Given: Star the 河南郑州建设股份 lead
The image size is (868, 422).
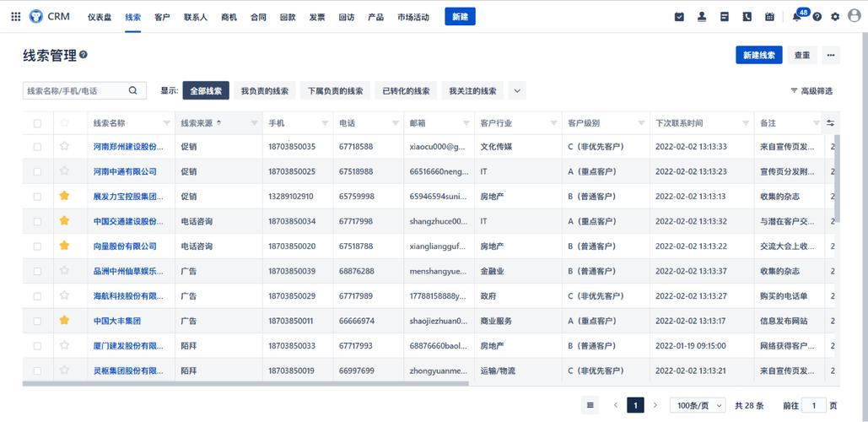Looking at the screenshot, I should 64,146.
